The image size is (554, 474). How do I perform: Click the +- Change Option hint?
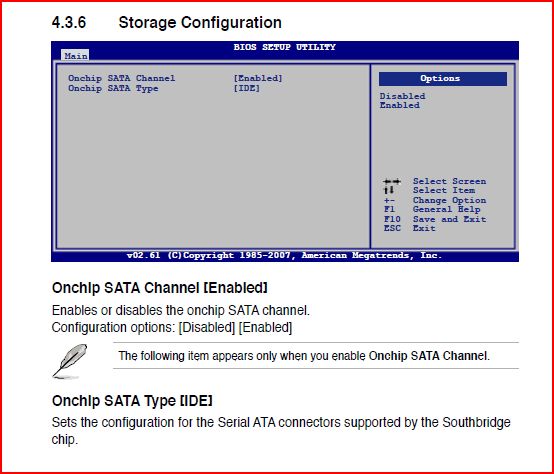435,200
